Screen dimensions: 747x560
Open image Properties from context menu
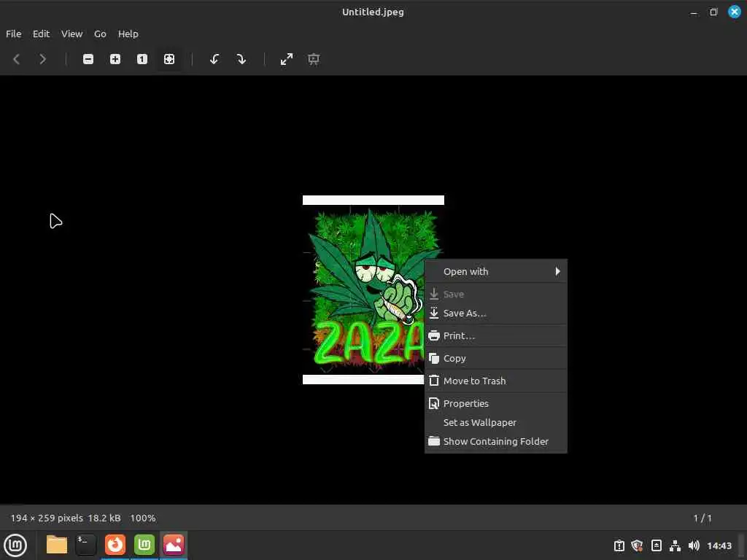tap(495, 403)
